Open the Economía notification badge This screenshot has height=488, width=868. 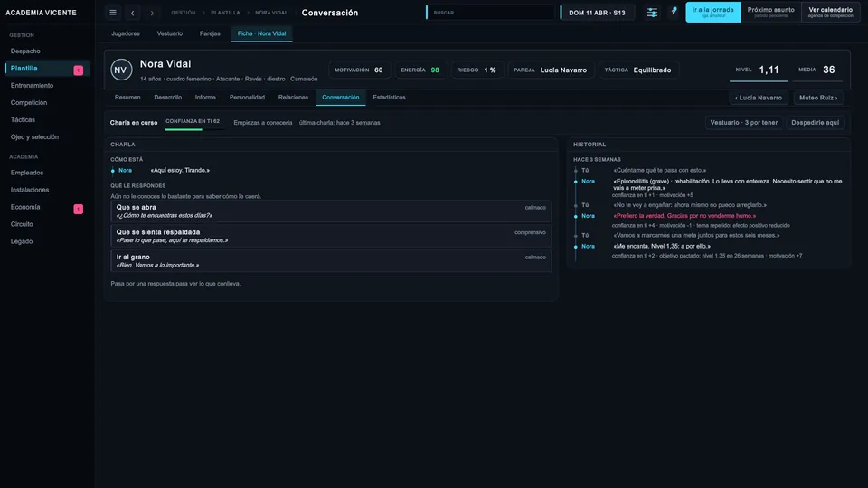click(x=79, y=209)
